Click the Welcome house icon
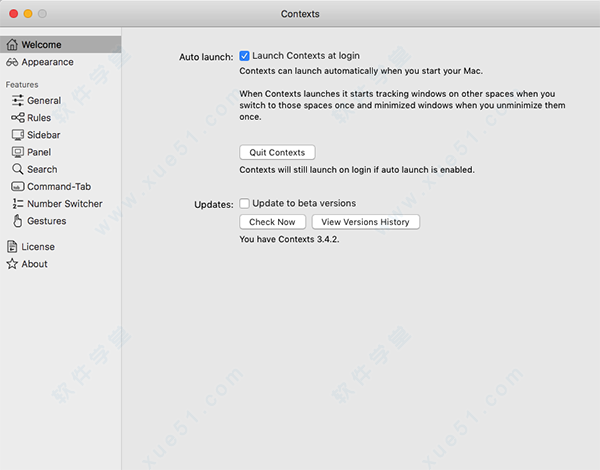This screenshot has height=470, width=600. pyautogui.click(x=12, y=44)
